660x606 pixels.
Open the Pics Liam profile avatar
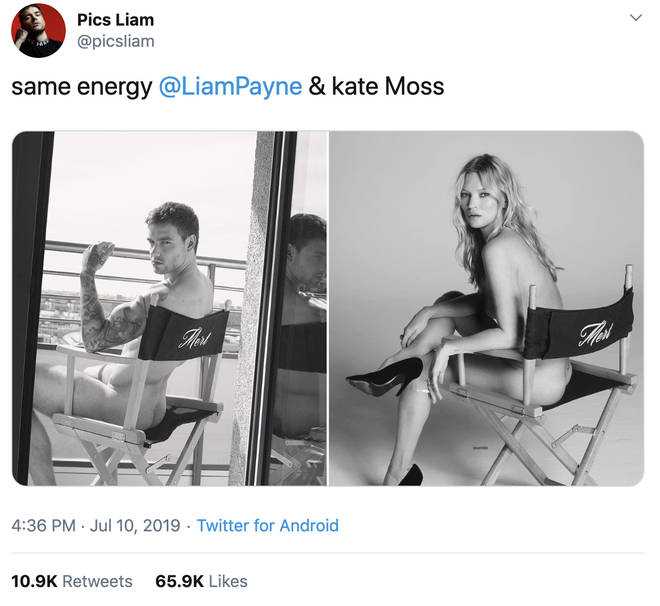pyautogui.click(x=38, y=30)
